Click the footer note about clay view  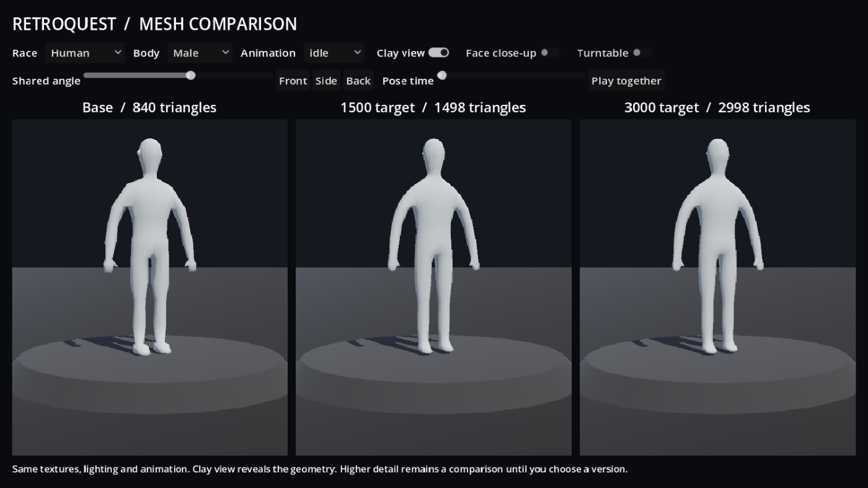tap(320, 469)
